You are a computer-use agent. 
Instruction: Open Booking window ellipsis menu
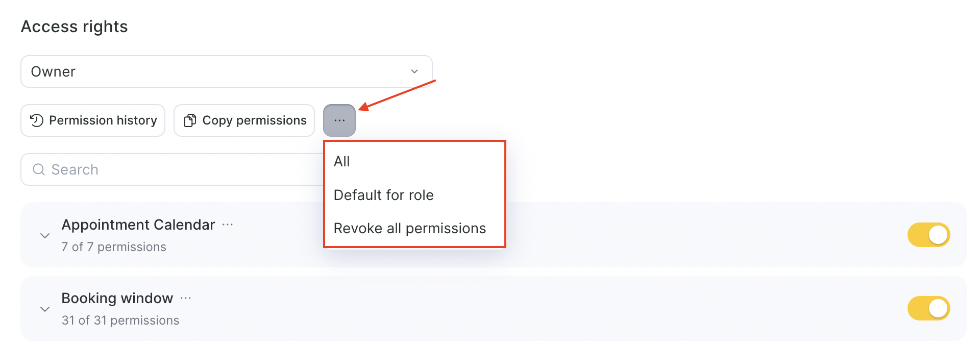pyautogui.click(x=186, y=298)
